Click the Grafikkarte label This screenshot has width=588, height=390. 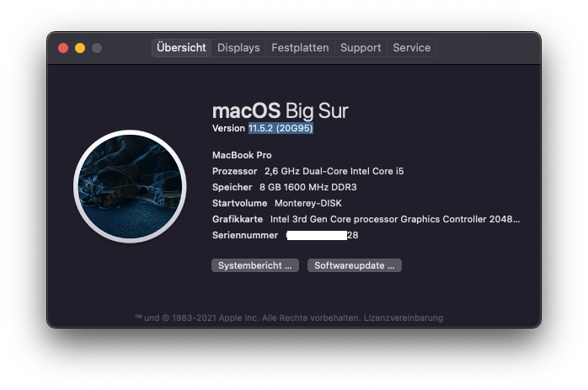tap(238, 219)
